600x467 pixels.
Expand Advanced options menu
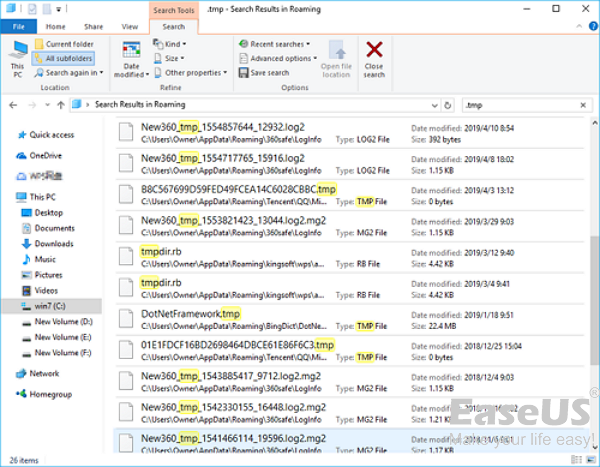[278, 58]
